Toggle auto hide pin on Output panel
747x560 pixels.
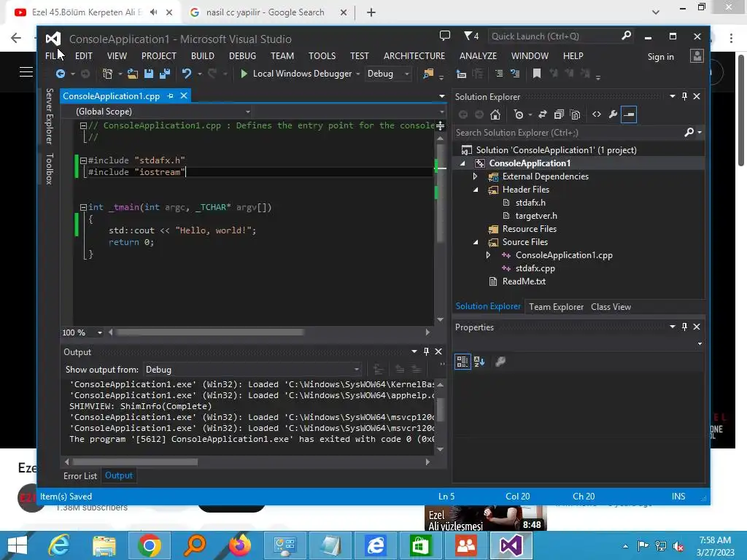(x=426, y=351)
